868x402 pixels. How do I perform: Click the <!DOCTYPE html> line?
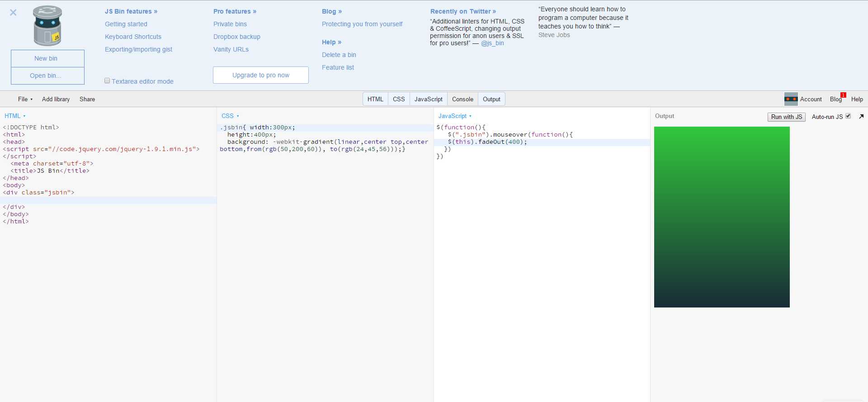(x=31, y=127)
